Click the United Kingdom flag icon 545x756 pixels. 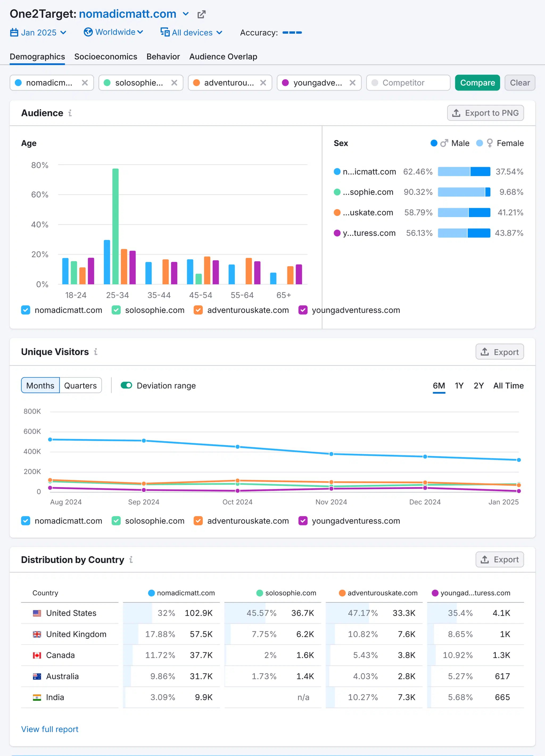point(37,634)
